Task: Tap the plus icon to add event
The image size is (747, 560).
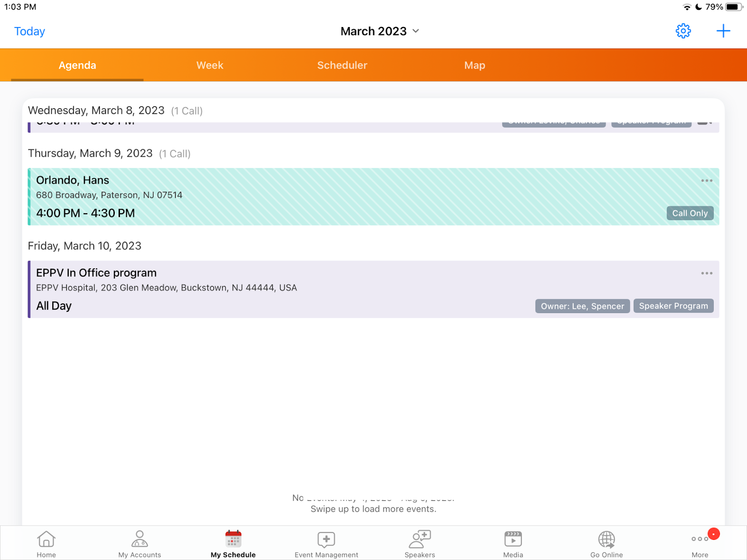Action: (723, 31)
